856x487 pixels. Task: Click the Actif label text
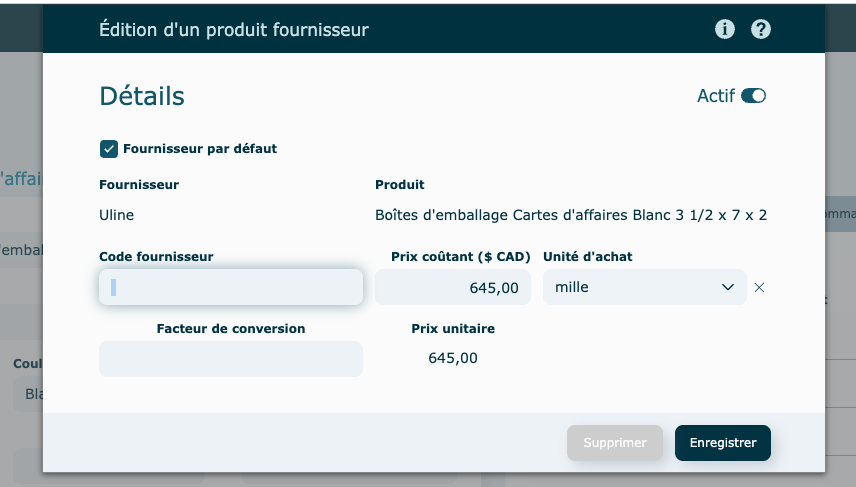[715, 96]
